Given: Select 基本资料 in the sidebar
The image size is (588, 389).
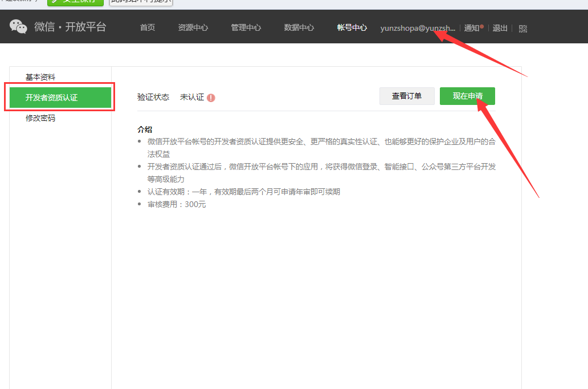Looking at the screenshot, I should 40,77.
